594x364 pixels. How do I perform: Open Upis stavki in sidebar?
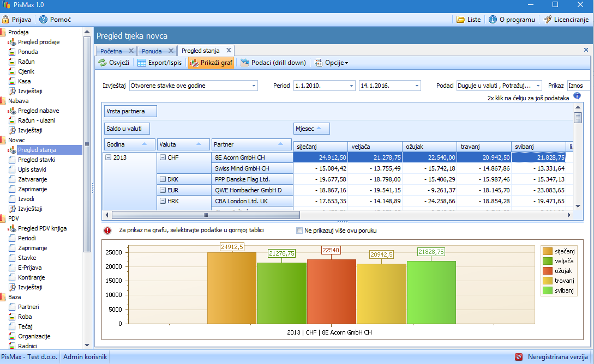click(x=32, y=169)
